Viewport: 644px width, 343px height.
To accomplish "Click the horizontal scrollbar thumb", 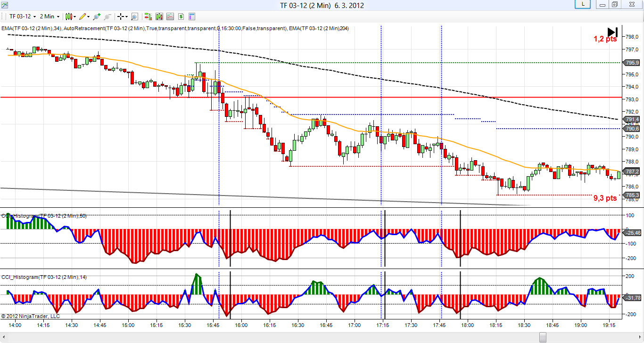I will (x=543, y=337).
